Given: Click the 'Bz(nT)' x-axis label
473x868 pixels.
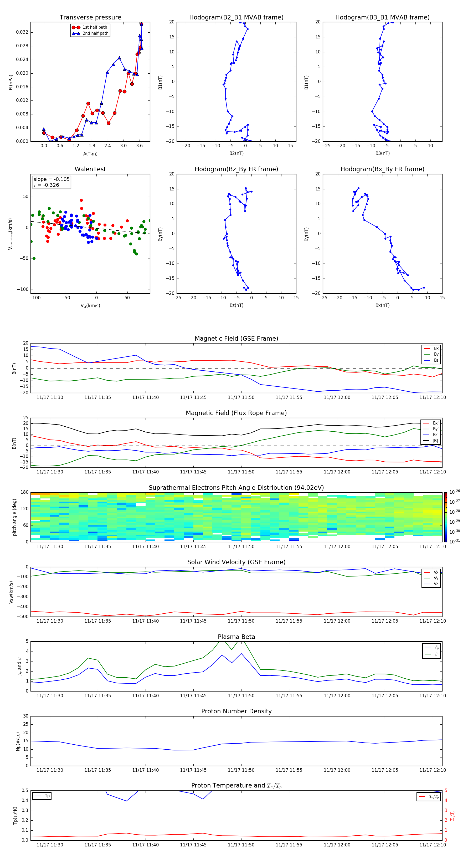Looking at the screenshot, I should (x=236, y=305).
